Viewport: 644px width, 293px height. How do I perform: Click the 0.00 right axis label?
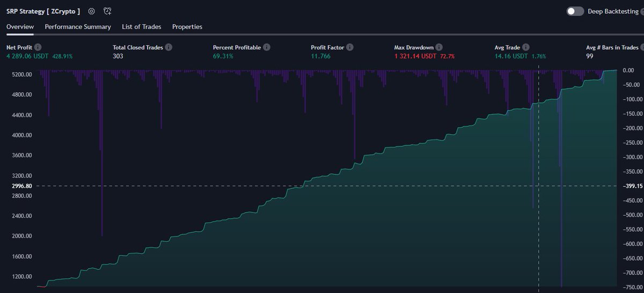[628, 70]
